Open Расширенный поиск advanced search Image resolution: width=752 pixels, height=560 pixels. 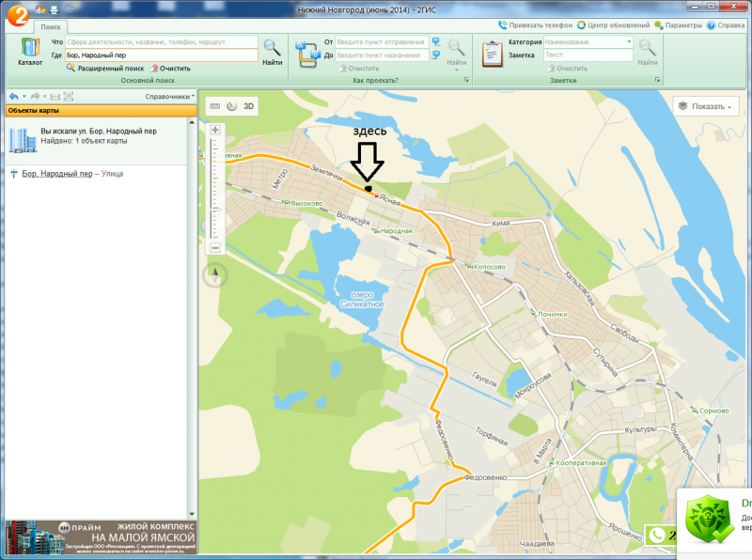[x=105, y=68]
